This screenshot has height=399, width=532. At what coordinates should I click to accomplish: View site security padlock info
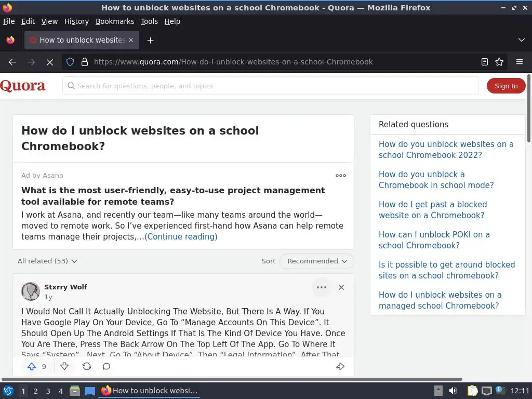[x=85, y=62]
